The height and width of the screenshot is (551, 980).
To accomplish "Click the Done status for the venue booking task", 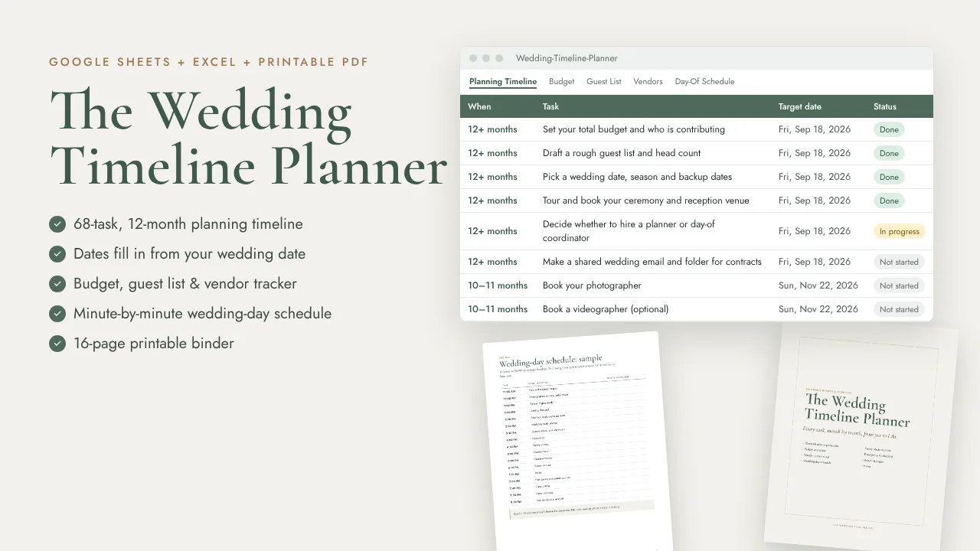I will click(889, 201).
